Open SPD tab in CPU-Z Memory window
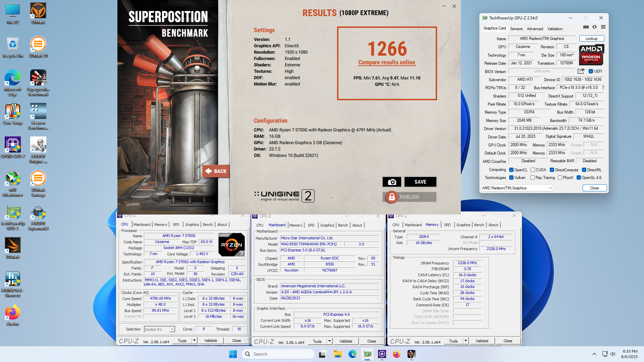Viewport: 644px width, 362px height. (447, 225)
